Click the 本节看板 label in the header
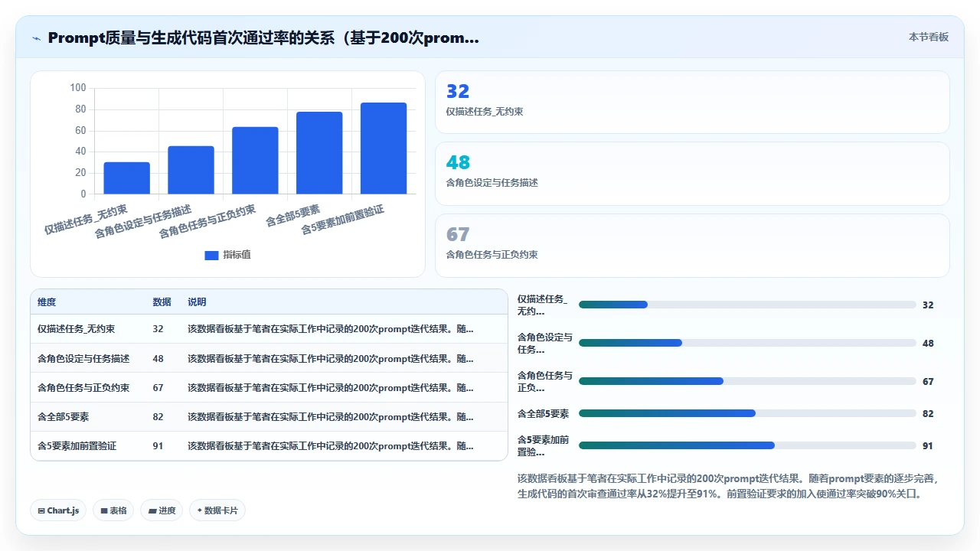 point(928,37)
